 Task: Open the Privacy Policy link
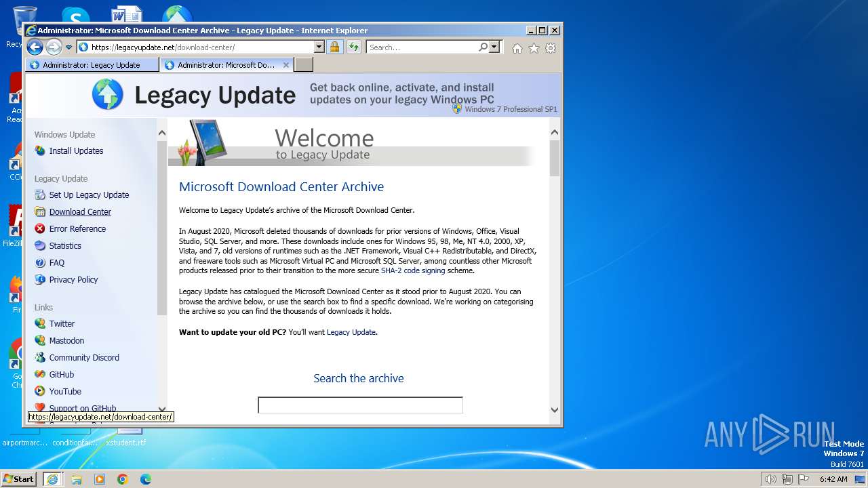click(73, 280)
